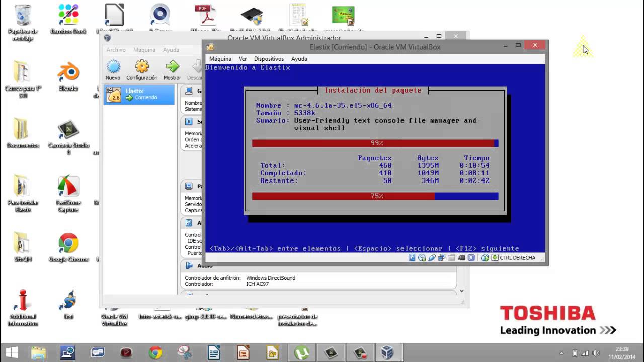Image resolution: width=644 pixels, height=362 pixels.
Task: Click mouse integration icon in VM status bar
Action: [485, 258]
